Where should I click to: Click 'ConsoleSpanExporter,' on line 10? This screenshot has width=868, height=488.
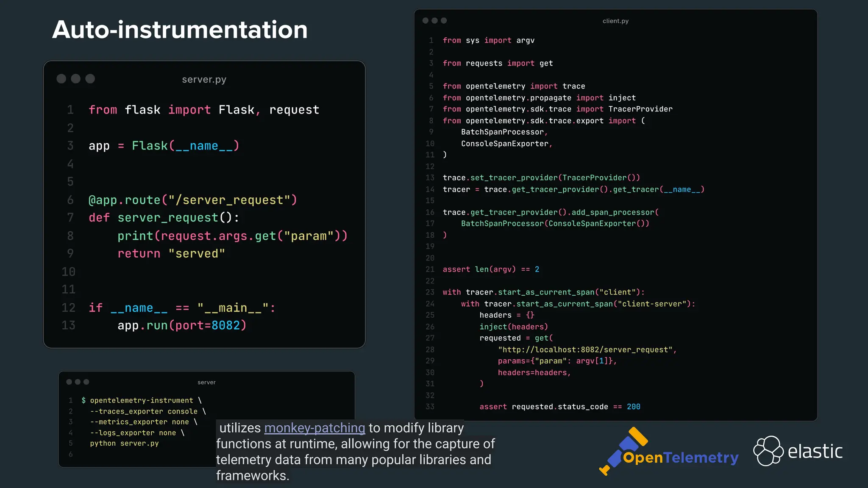(507, 144)
